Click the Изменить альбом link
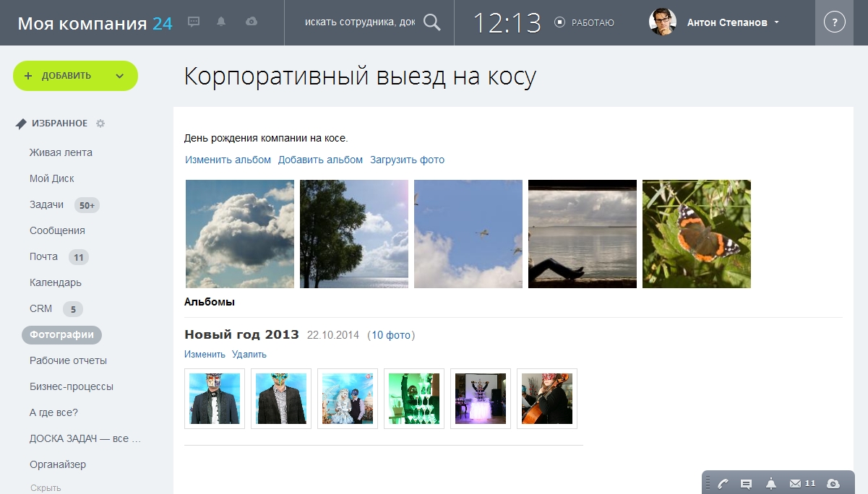Image resolution: width=868 pixels, height=494 pixels. [228, 160]
